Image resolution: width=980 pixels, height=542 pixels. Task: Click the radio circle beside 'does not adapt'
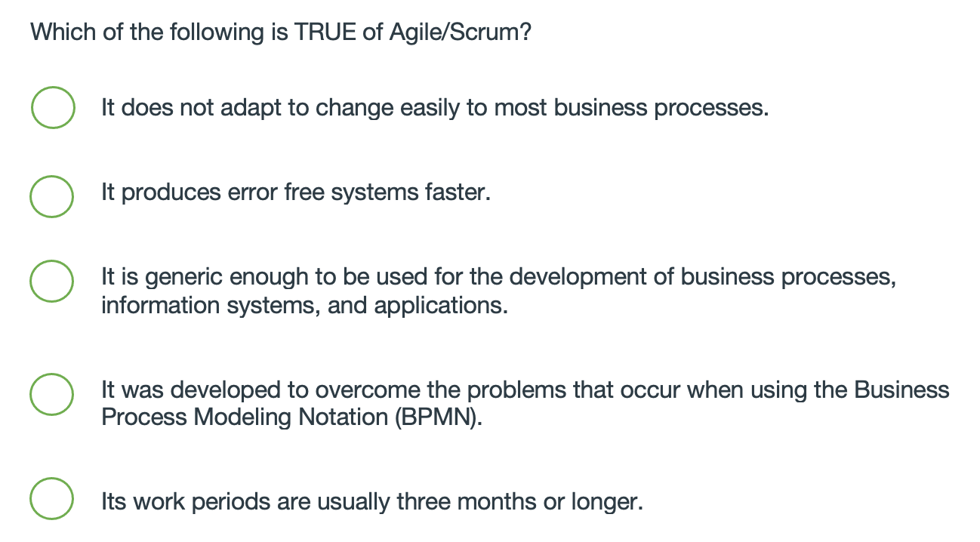(51, 107)
